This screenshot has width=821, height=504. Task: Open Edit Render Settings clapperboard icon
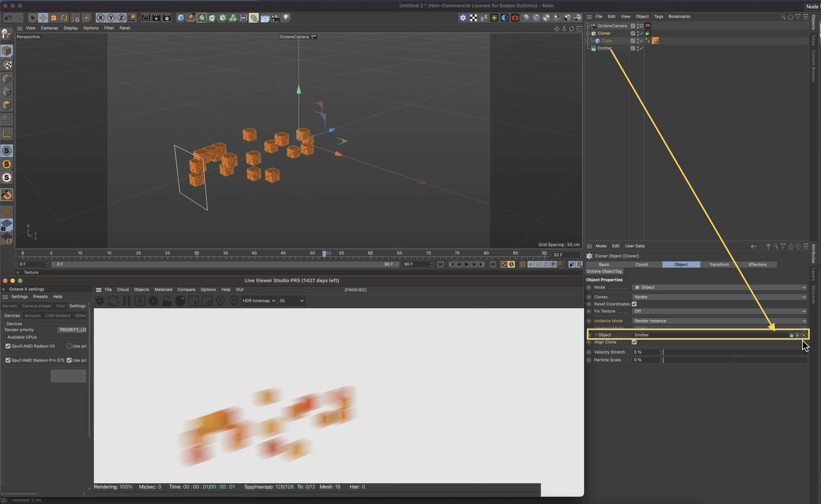pyautogui.click(x=167, y=18)
